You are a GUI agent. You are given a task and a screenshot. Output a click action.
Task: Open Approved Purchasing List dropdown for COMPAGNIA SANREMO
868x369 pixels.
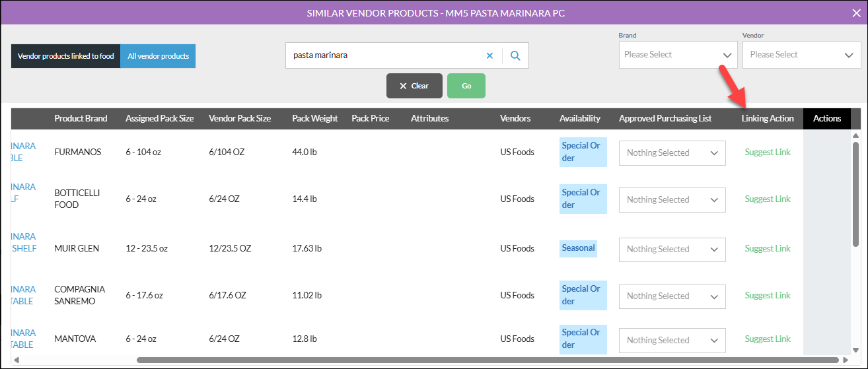(672, 296)
